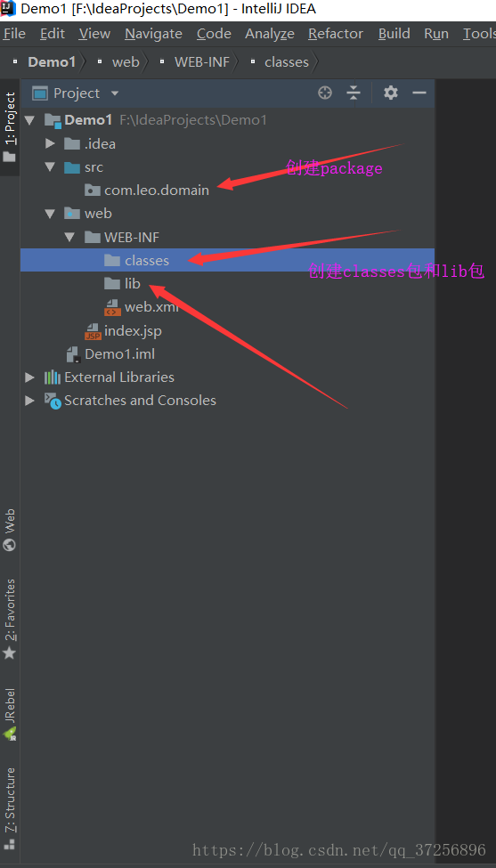The height and width of the screenshot is (868, 496).
Task: Toggle the 1: Project side tab
Action: click(x=10, y=127)
